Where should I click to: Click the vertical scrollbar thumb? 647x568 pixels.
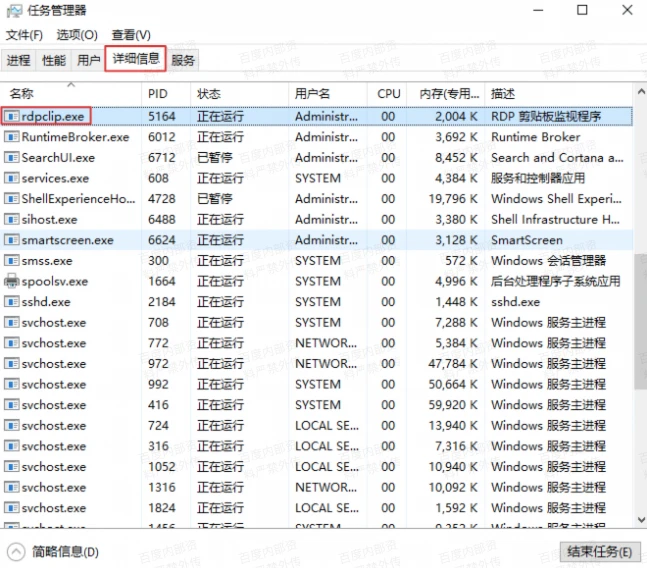pos(641,322)
